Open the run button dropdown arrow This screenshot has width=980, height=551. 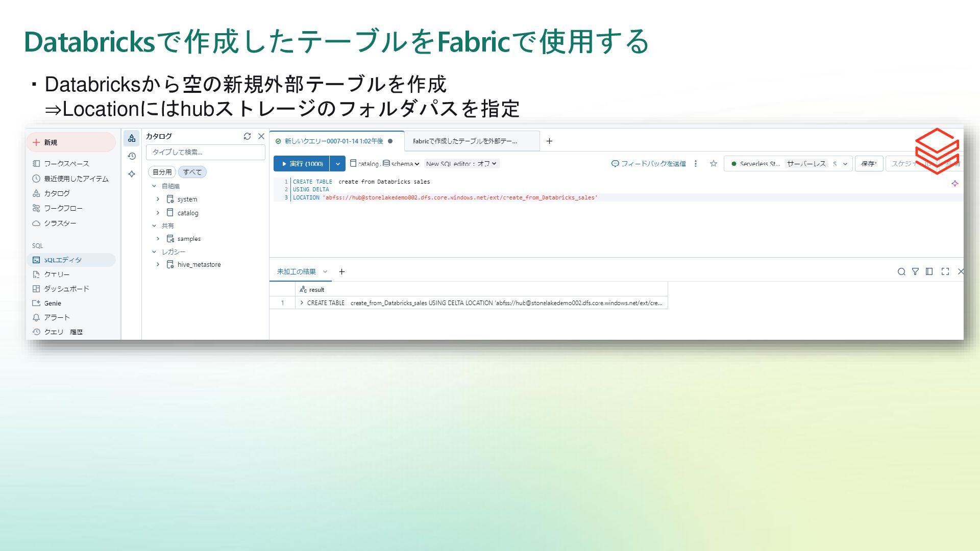tap(337, 163)
